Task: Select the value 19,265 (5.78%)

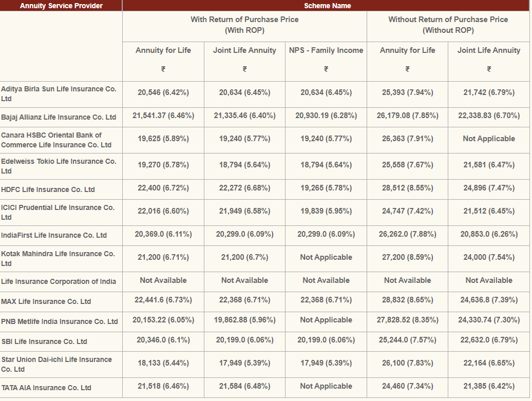Action: [326, 187]
